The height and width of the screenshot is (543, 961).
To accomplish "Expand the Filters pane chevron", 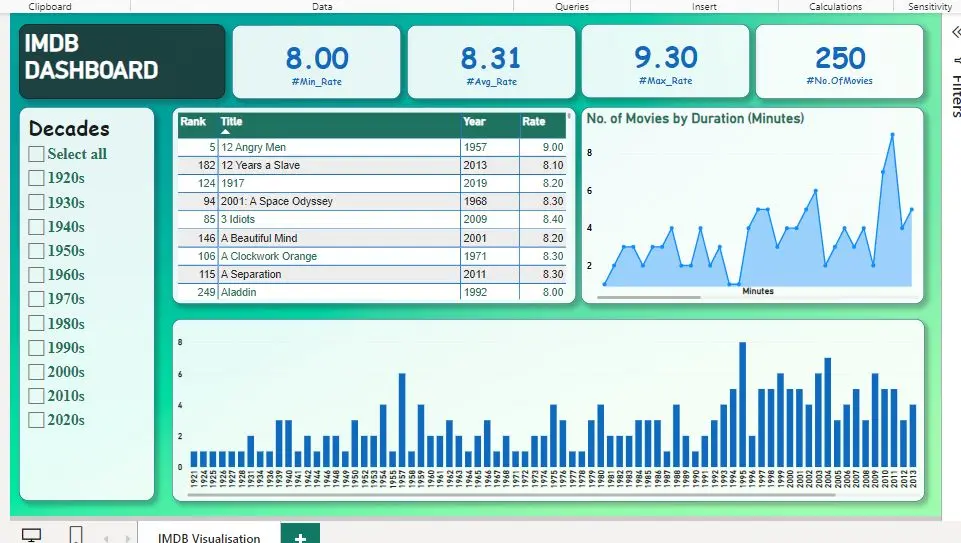I will [x=955, y=32].
